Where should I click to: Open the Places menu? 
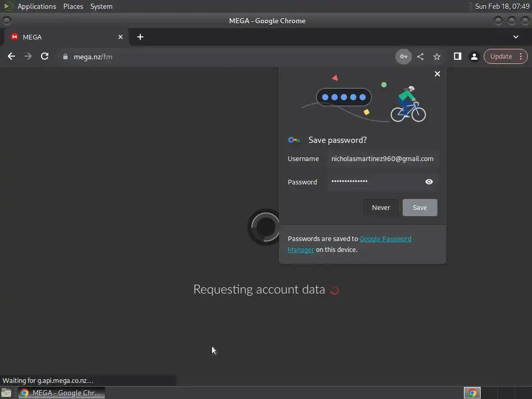(73, 6)
